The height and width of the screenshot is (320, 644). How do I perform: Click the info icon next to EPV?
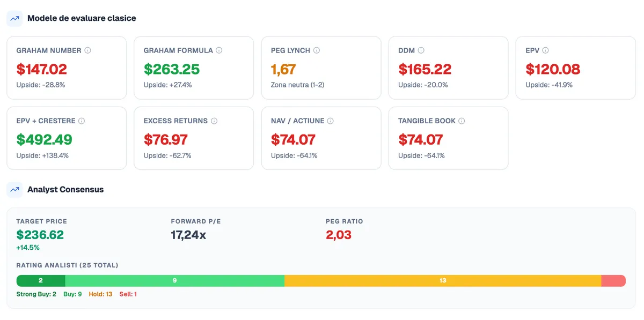coord(546,50)
